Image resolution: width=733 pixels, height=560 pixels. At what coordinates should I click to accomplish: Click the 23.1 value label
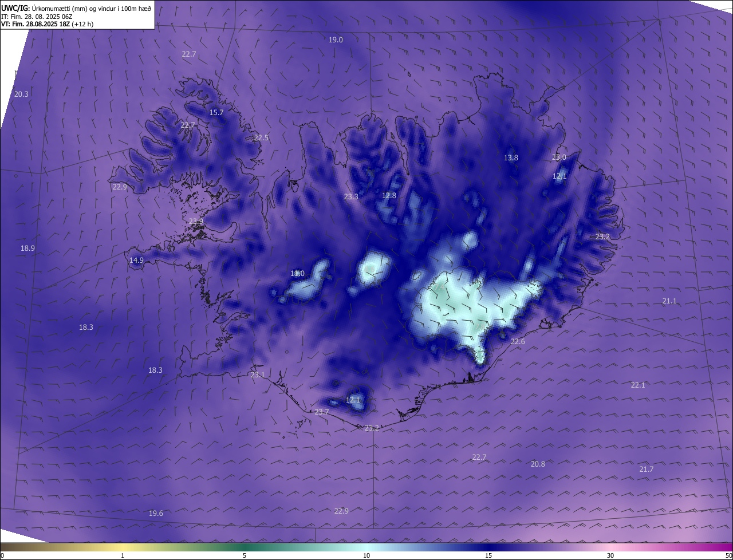click(x=258, y=374)
